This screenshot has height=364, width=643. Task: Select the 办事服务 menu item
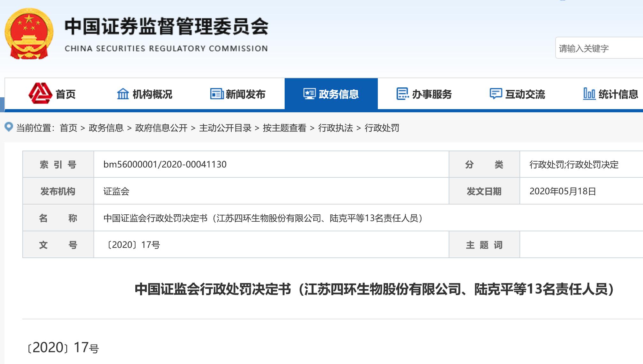(x=431, y=94)
